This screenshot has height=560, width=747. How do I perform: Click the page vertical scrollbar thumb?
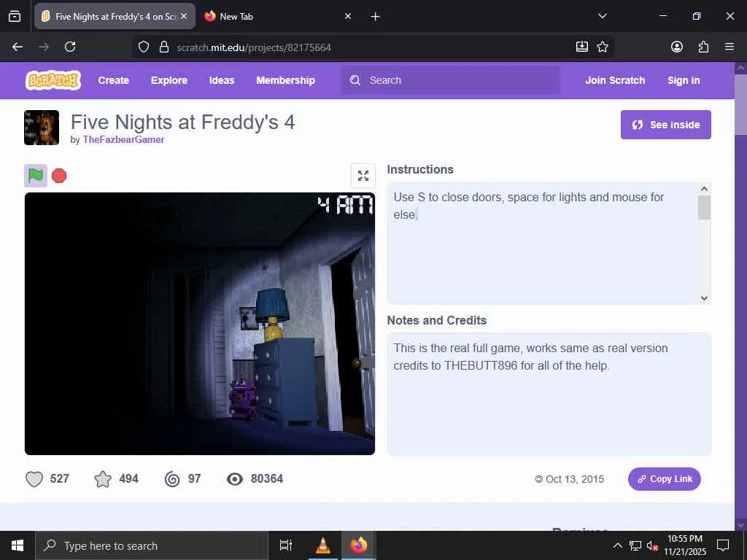[741, 104]
